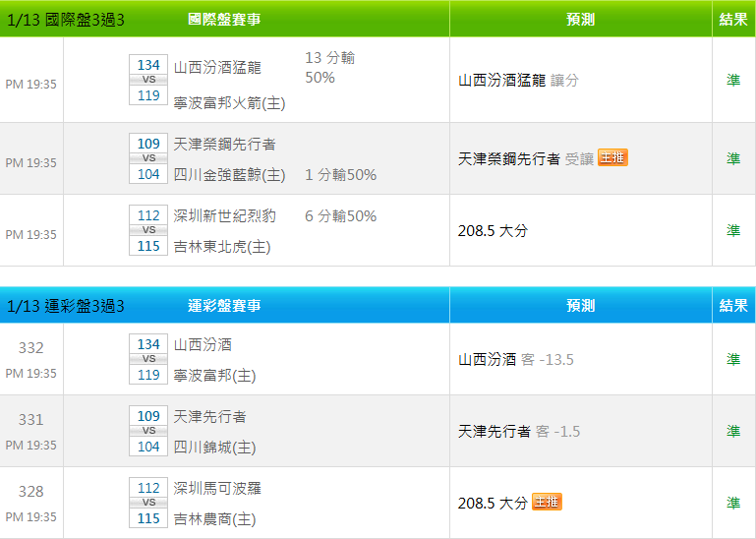The image size is (756, 539).
Task: Click the 準 result in match 332 row
Action: [x=733, y=359]
